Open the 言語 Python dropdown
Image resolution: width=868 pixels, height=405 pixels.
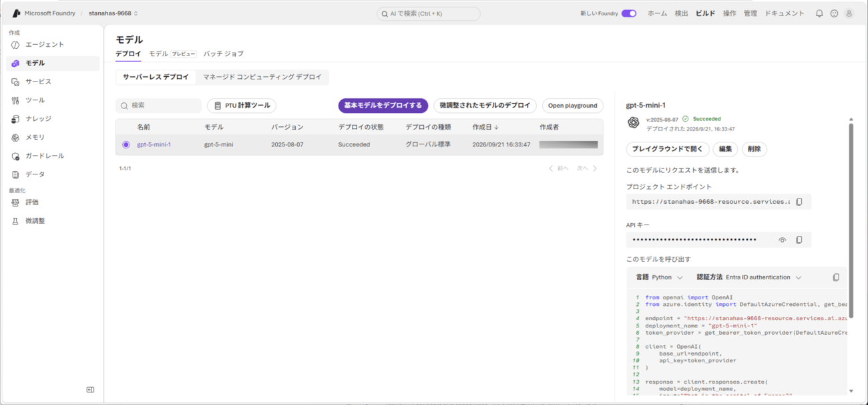[x=659, y=277]
